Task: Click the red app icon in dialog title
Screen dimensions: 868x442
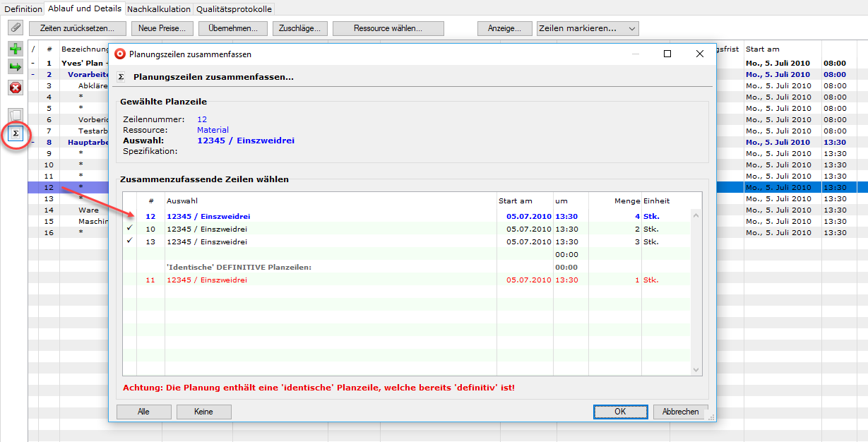Action: coord(120,54)
